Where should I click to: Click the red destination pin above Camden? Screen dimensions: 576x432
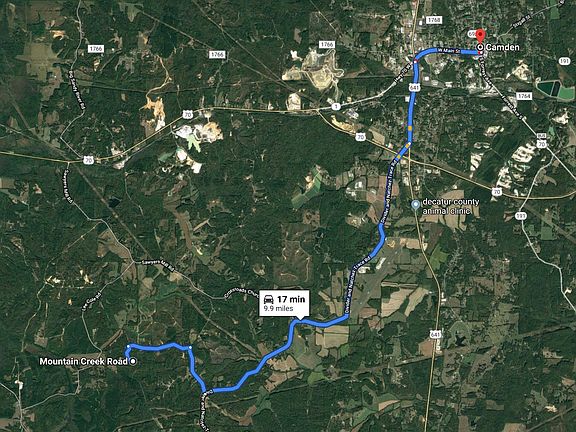[480, 37]
